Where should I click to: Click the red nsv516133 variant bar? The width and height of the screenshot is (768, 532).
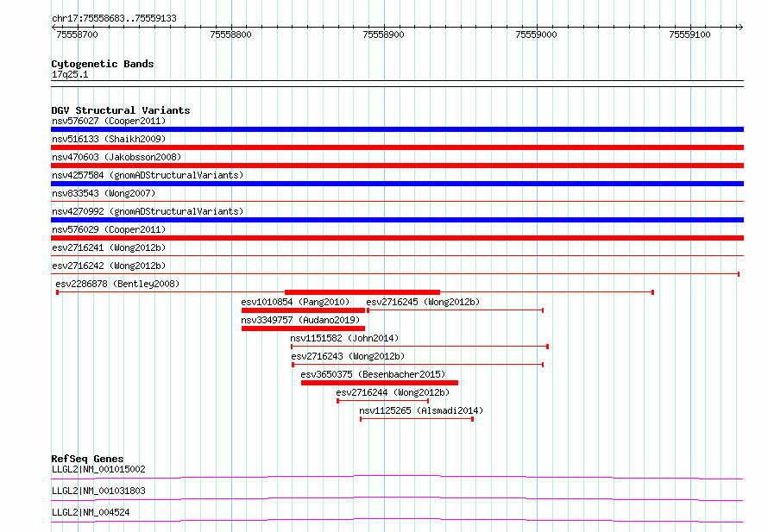(397, 147)
